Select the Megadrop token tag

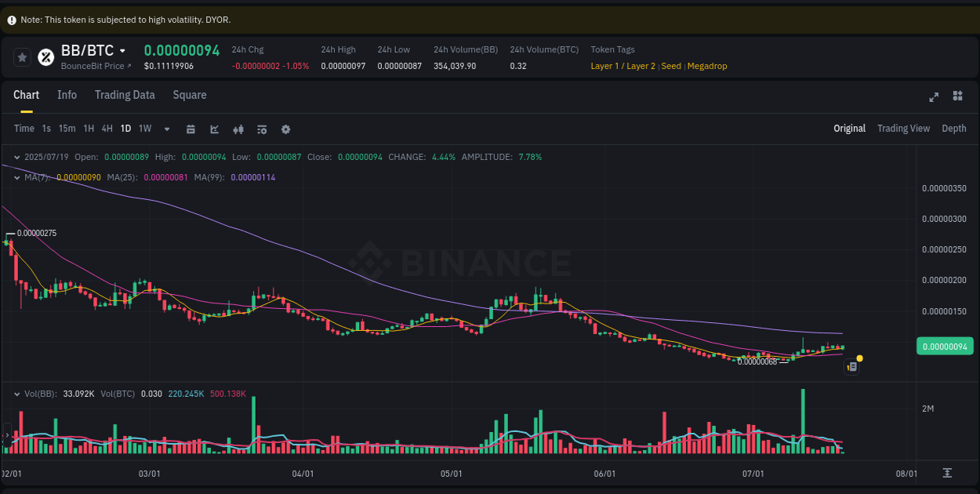coord(707,66)
